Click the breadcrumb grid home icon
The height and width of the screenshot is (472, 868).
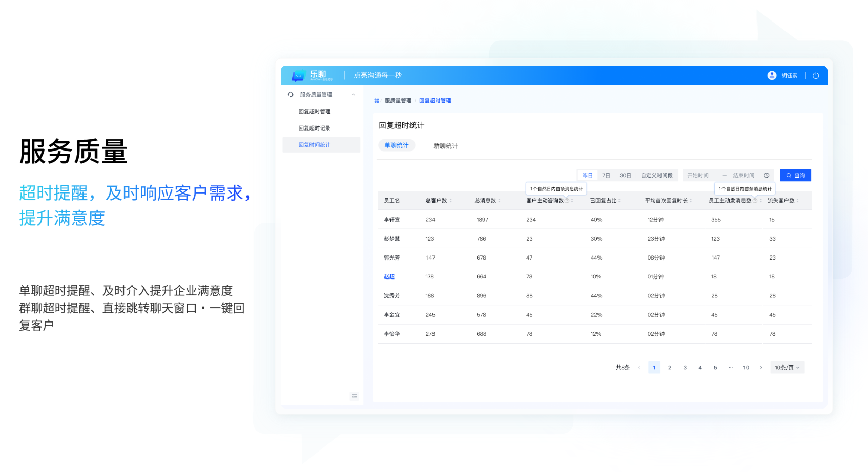click(377, 101)
